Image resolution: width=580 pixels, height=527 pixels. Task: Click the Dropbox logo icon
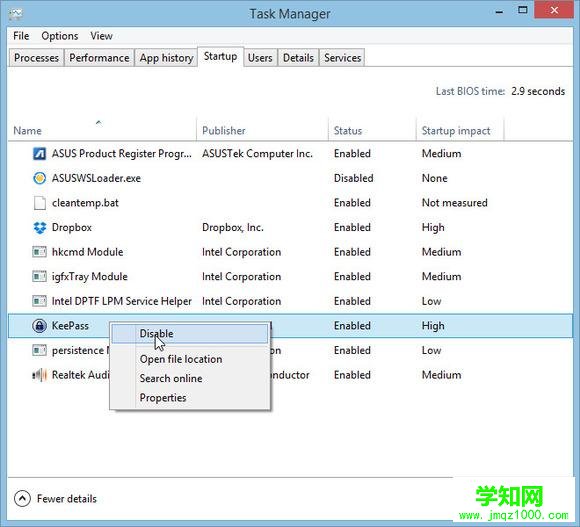pyautogui.click(x=39, y=227)
